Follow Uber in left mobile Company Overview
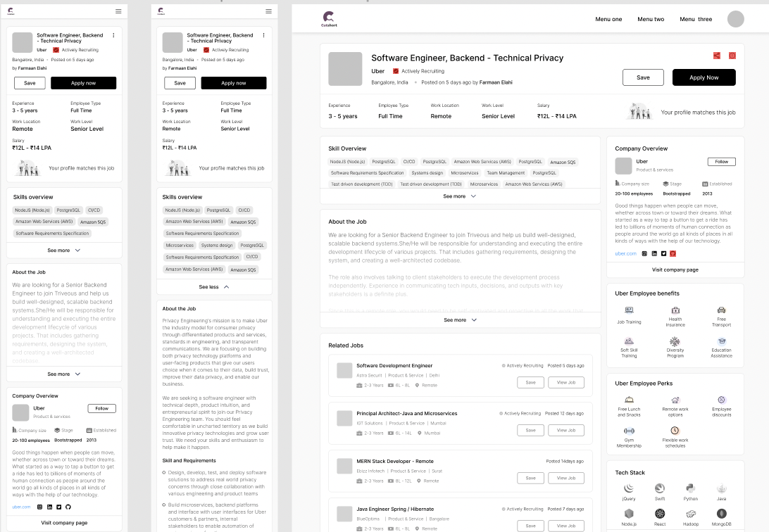The image size is (769, 532). [x=102, y=409]
